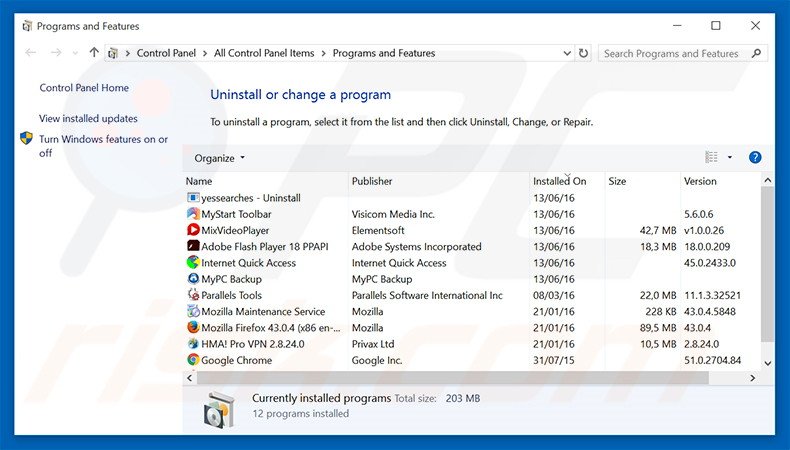
Task: Expand the chevron before Control Panel breadcrumb
Action: click(x=127, y=53)
